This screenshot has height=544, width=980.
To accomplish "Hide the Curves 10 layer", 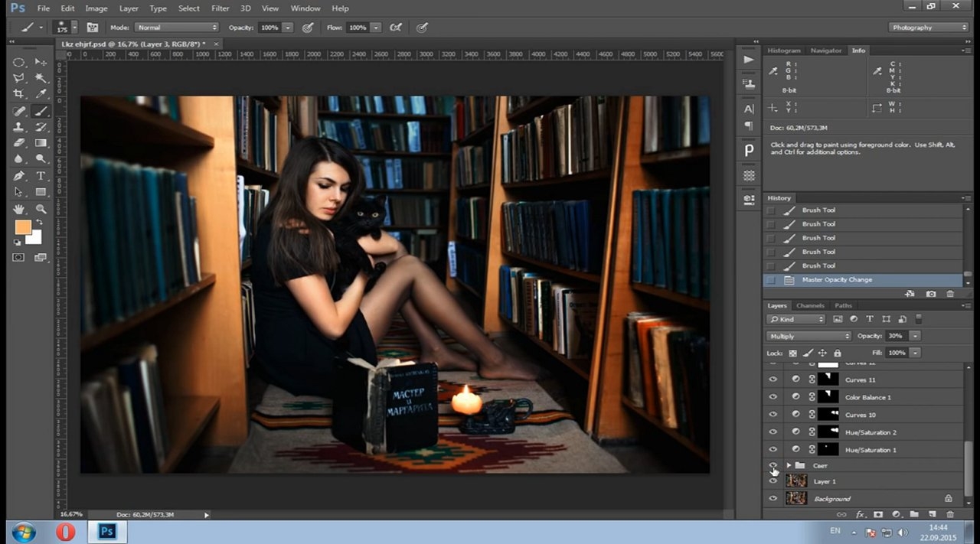I will (773, 415).
